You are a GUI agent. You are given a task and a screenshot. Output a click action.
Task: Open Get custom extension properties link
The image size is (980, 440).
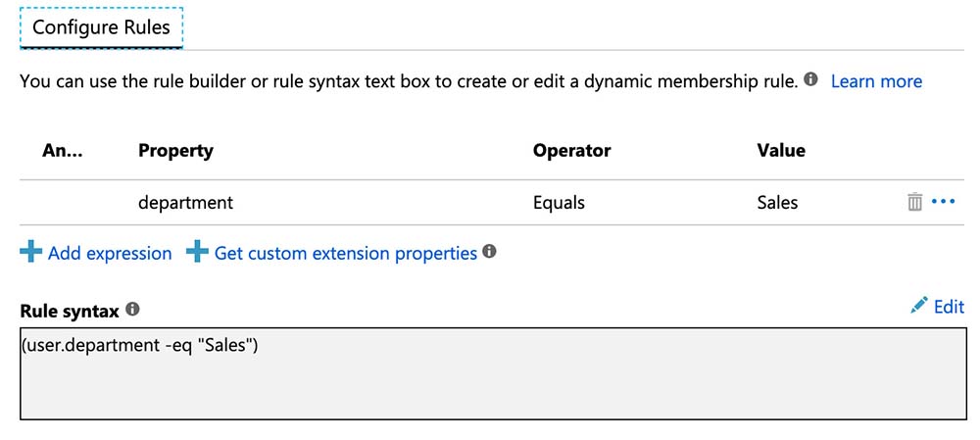tap(345, 253)
